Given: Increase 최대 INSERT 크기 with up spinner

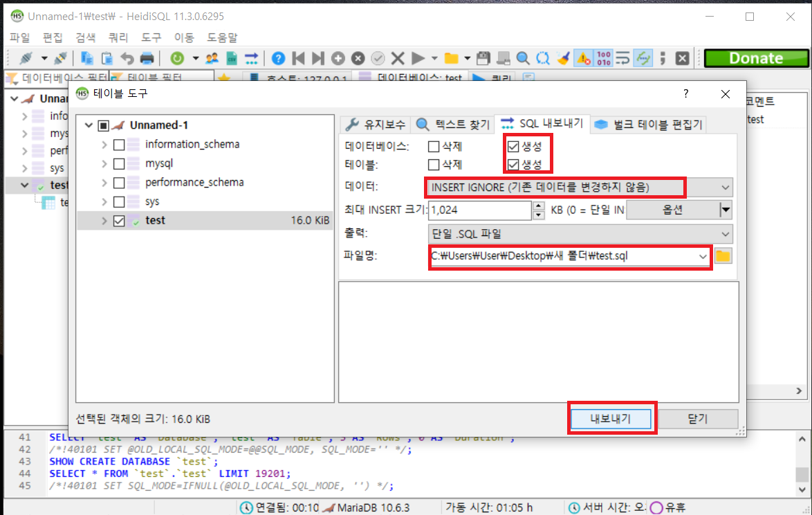Looking at the screenshot, I should tap(539, 206).
